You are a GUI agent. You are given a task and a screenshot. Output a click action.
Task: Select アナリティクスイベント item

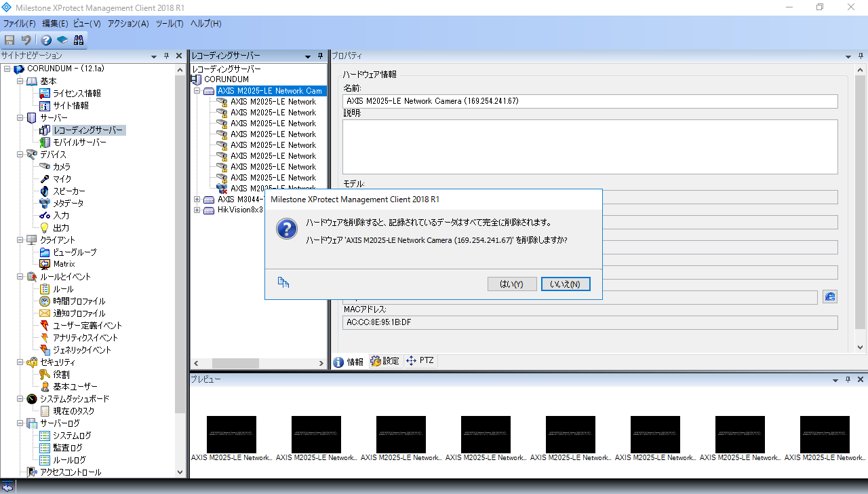point(85,338)
